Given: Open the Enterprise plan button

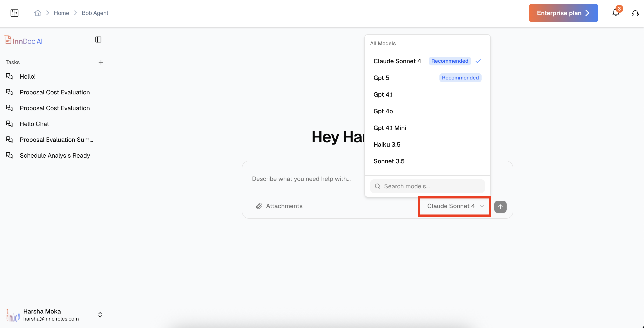Looking at the screenshot, I should 563,13.
